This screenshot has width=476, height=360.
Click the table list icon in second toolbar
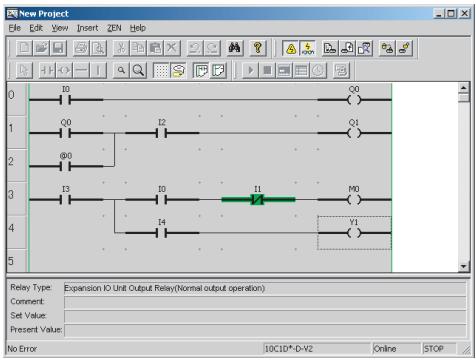[301, 70]
